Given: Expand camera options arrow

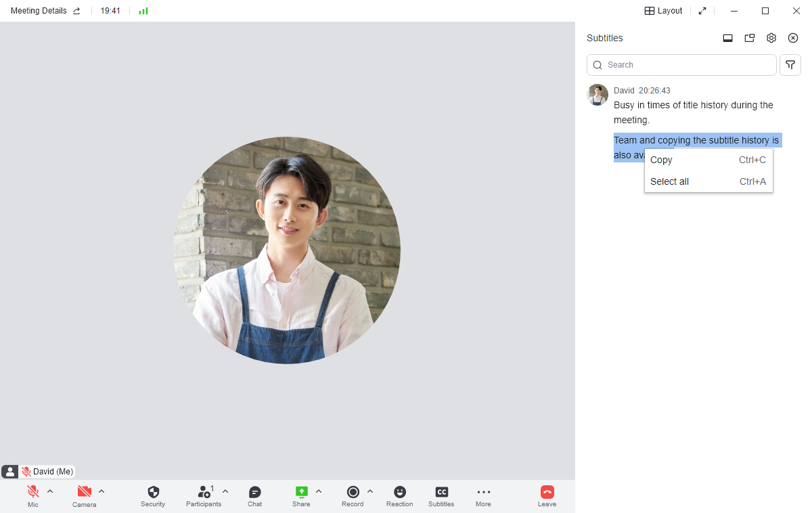Looking at the screenshot, I should click(x=101, y=491).
